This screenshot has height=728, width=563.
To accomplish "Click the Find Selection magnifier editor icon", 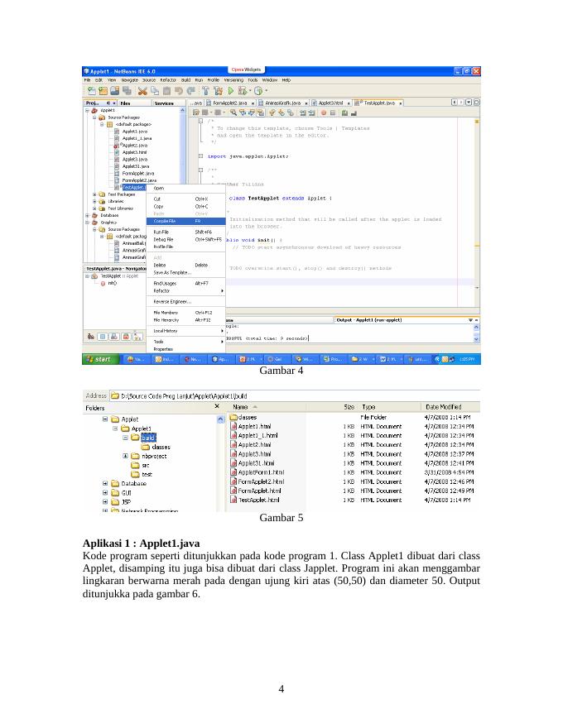I will pos(233,113).
